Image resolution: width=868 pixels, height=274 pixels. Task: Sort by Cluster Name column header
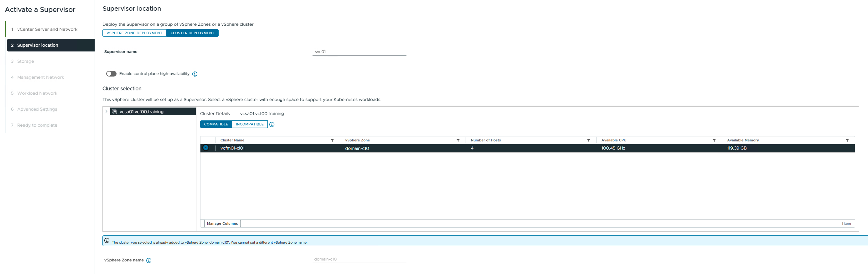pyautogui.click(x=232, y=140)
